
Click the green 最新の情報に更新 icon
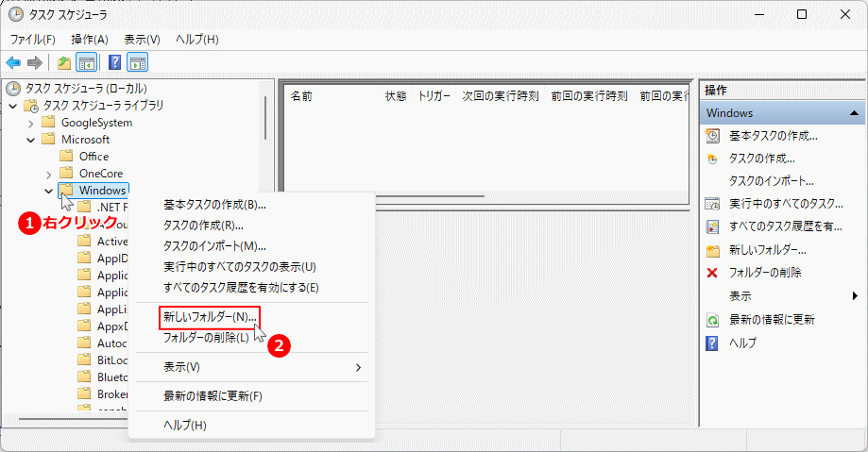point(712,320)
